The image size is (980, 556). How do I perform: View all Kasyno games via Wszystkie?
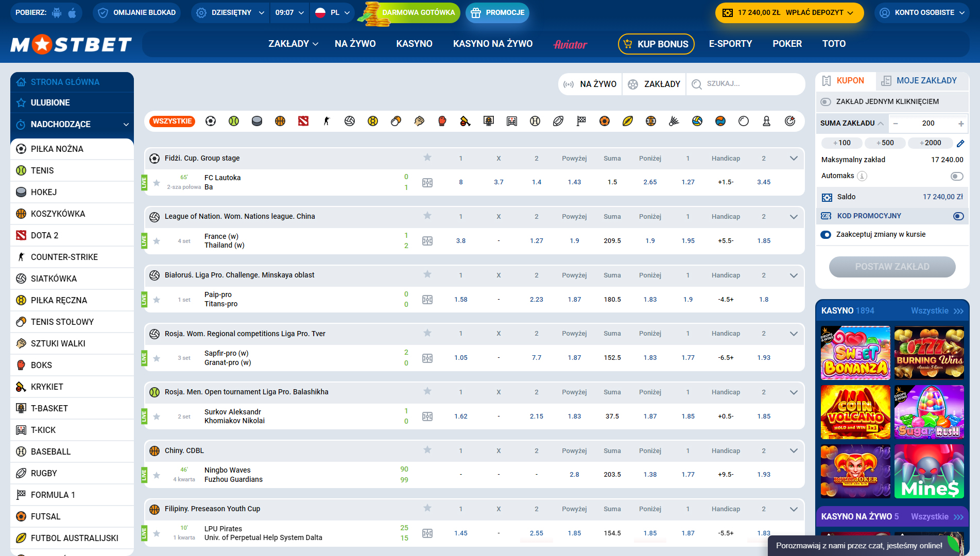tap(937, 311)
